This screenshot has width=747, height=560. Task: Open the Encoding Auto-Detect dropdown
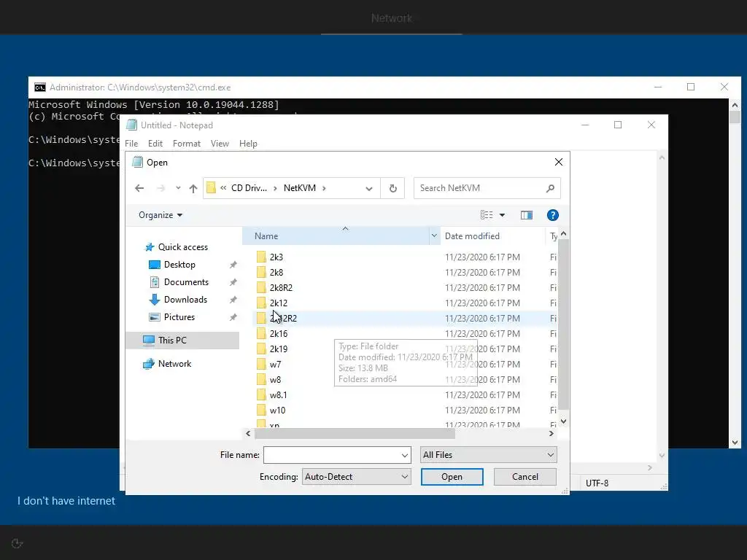pyautogui.click(x=356, y=477)
